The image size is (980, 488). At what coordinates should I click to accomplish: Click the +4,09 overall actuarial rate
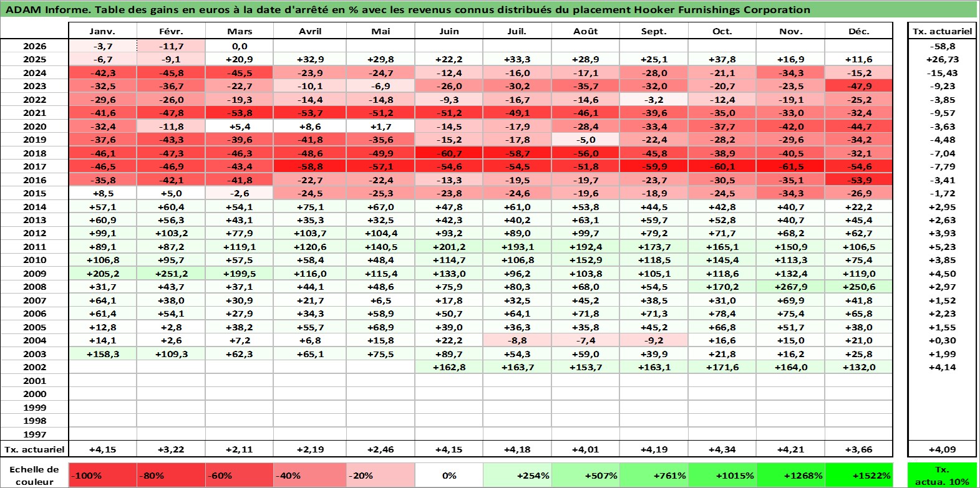[942, 449]
